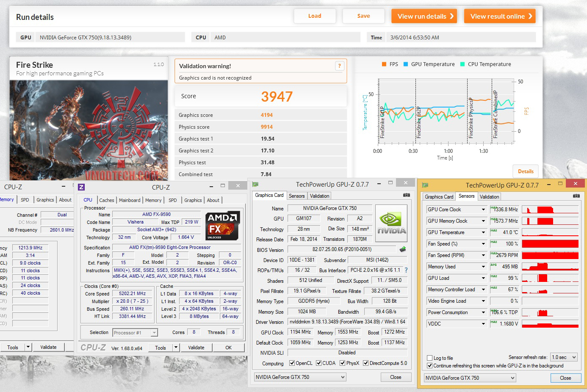Open the GPU Temperature sensor dropdown

point(483,232)
